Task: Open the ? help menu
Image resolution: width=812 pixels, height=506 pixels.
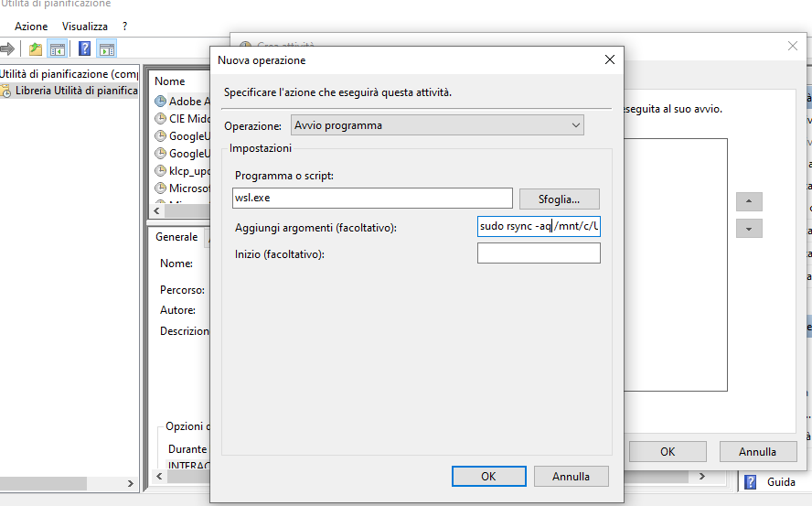Action: 124,27
